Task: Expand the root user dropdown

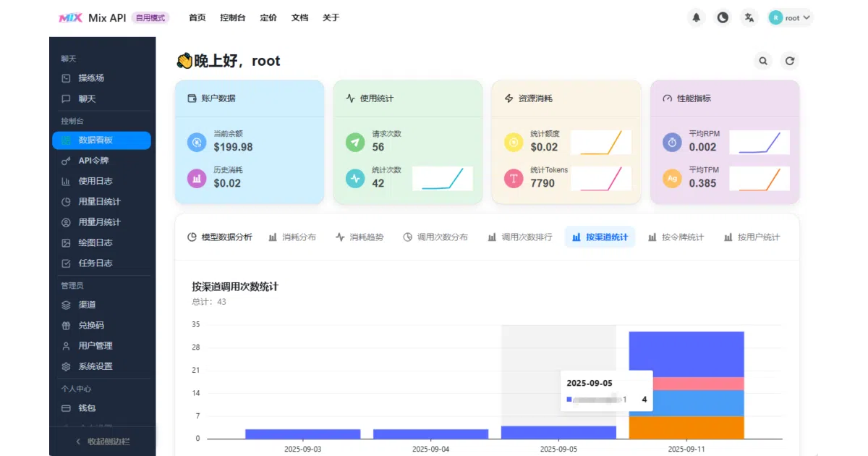Action: [791, 17]
